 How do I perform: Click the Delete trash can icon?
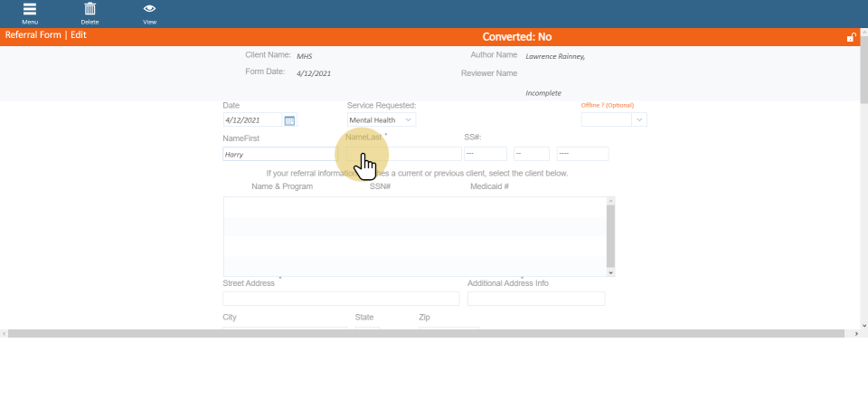(90, 10)
